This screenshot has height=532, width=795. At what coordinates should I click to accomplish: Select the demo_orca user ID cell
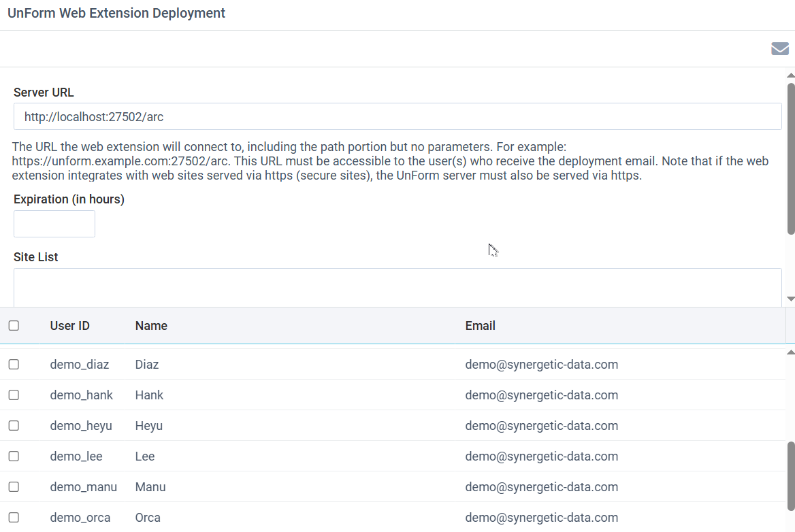80,517
